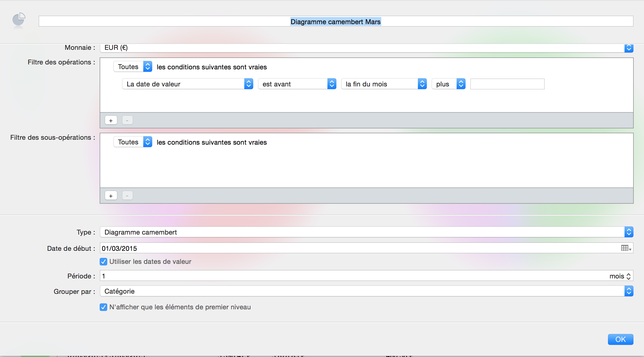Click the pie chart icon beside the title
644x357 pixels.
pos(19,20)
